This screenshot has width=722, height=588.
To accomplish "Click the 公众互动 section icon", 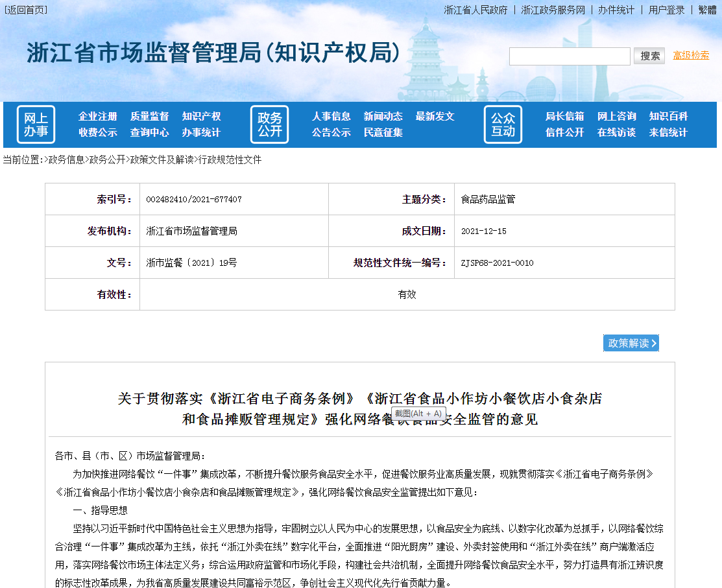I will pos(503,124).
